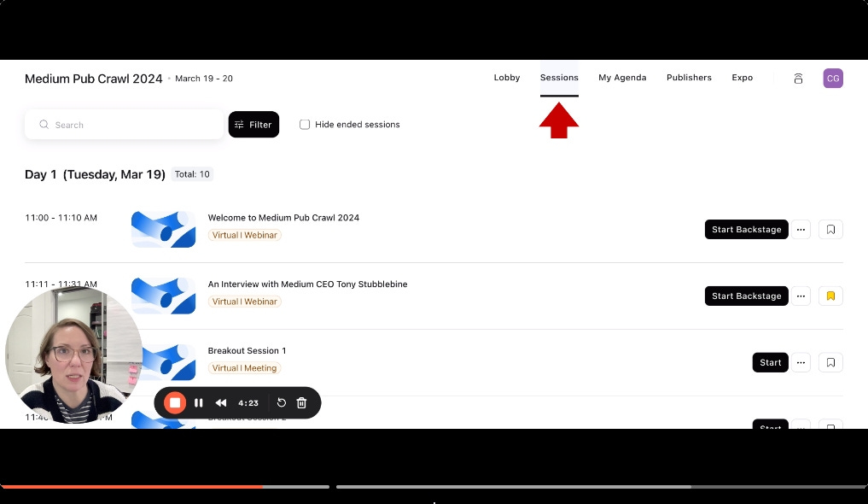
Task: Open the CG user avatar menu
Action: pyautogui.click(x=832, y=78)
